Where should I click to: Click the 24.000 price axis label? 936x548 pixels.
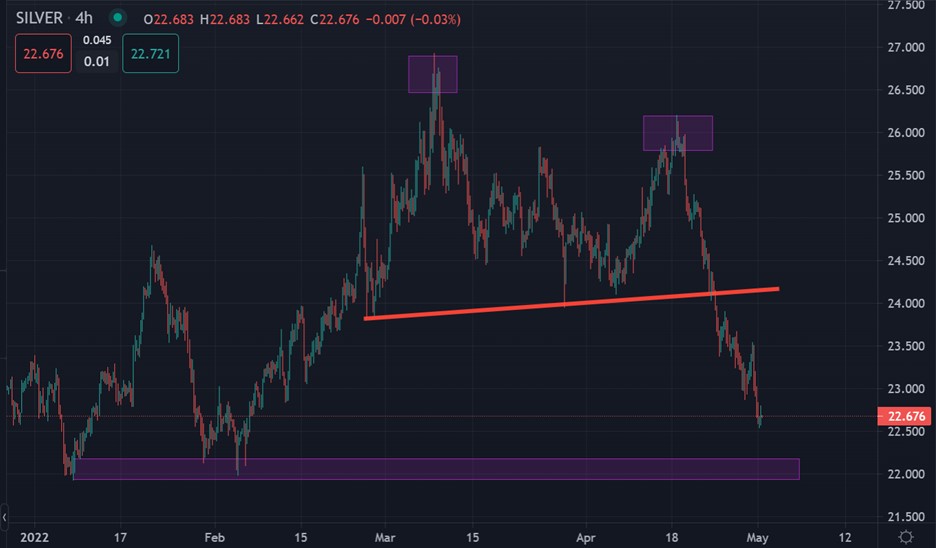[906, 303]
